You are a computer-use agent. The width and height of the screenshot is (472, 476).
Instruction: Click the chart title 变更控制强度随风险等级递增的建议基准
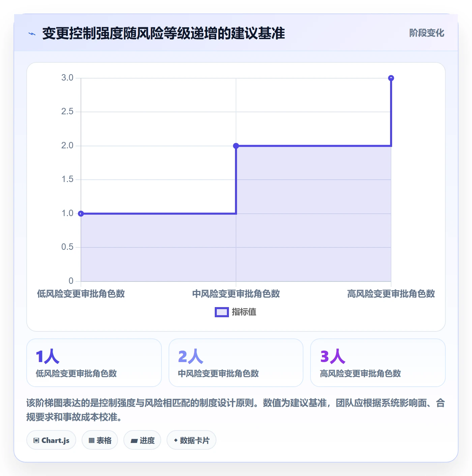164,33
